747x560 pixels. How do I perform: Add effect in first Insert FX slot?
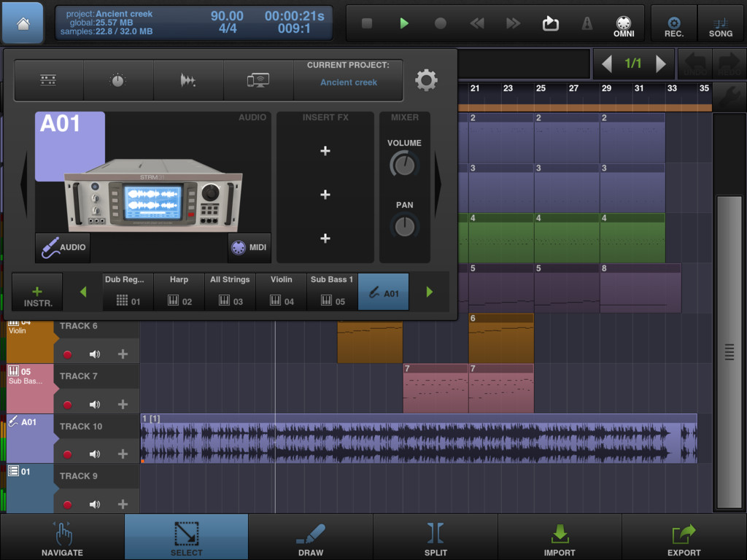coord(325,151)
